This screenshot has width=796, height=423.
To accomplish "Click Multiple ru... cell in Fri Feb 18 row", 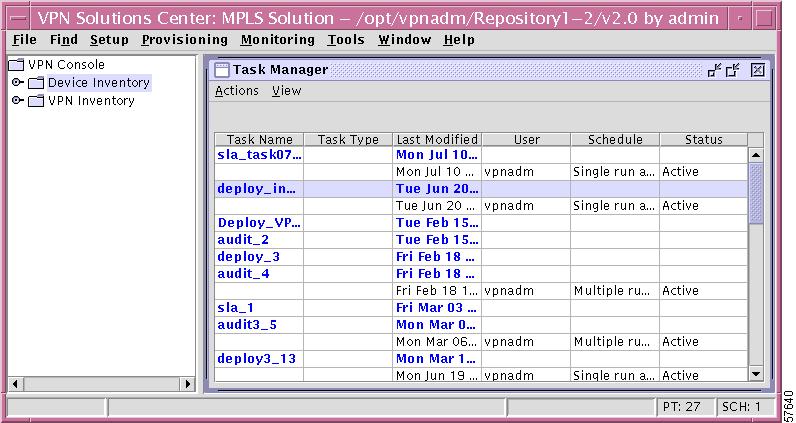I will (615, 290).
